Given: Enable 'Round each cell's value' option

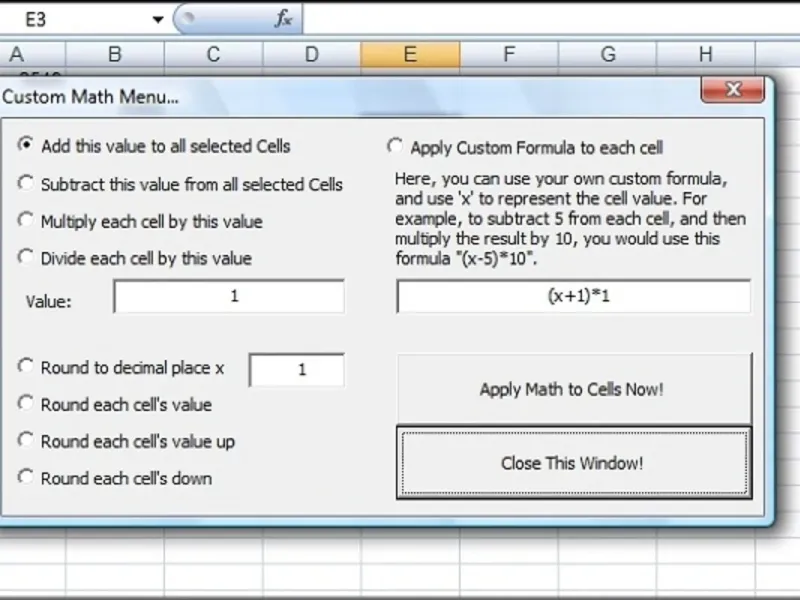Looking at the screenshot, I should tap(26, 404).
